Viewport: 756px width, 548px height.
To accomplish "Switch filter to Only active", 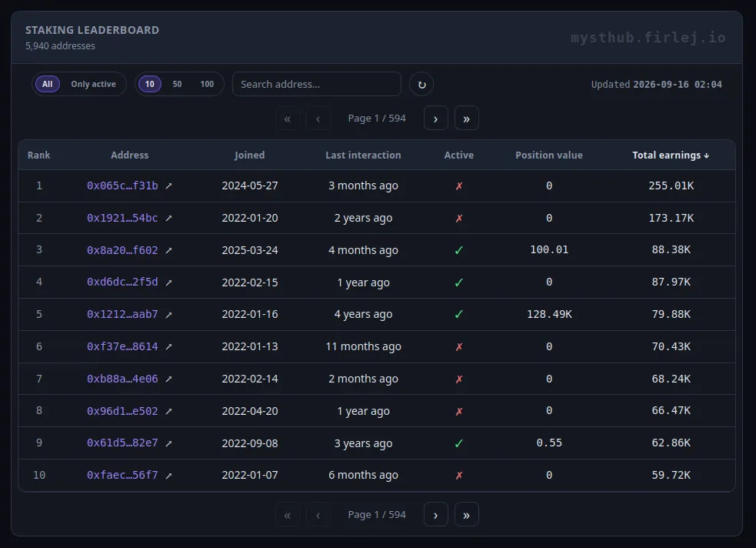I will (94, 84).
